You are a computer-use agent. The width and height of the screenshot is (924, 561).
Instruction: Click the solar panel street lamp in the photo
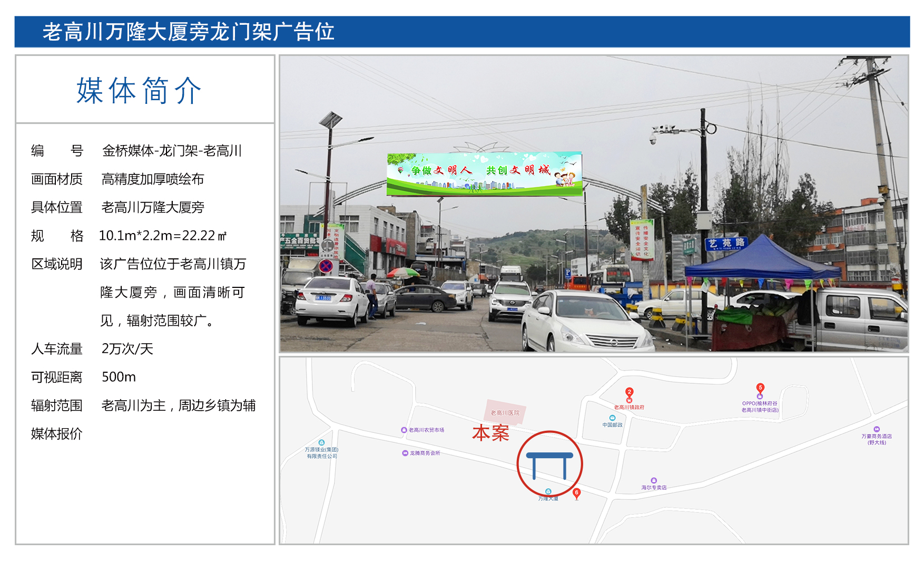point(331,120)
